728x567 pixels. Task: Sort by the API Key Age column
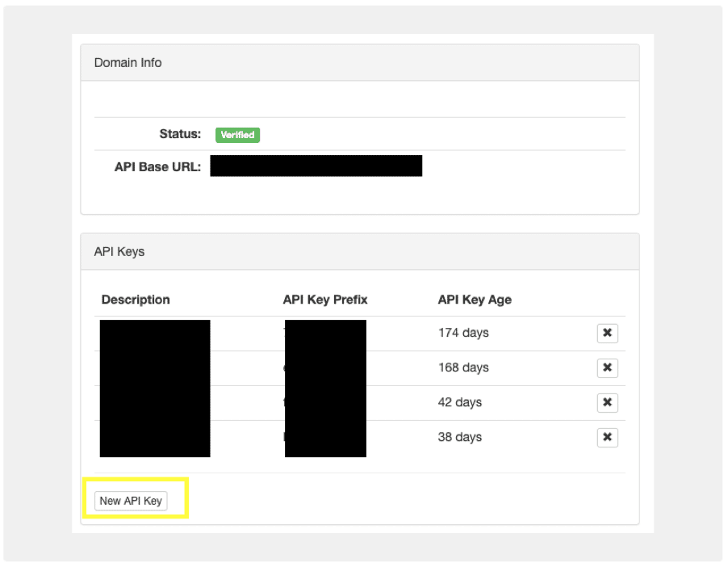pyautogui.click(x=475, y=300)
